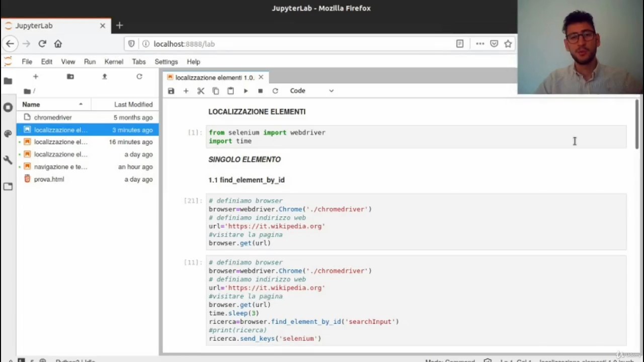Open the Code cell type dropdown
The width and height of the screenshot is (644, 362).
click(311, 91)
